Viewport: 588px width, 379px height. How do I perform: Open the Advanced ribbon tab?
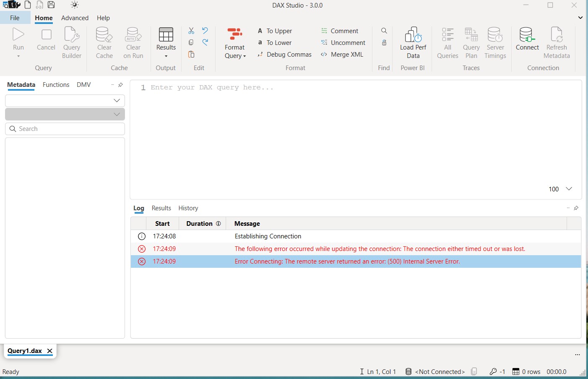[75, 18]
